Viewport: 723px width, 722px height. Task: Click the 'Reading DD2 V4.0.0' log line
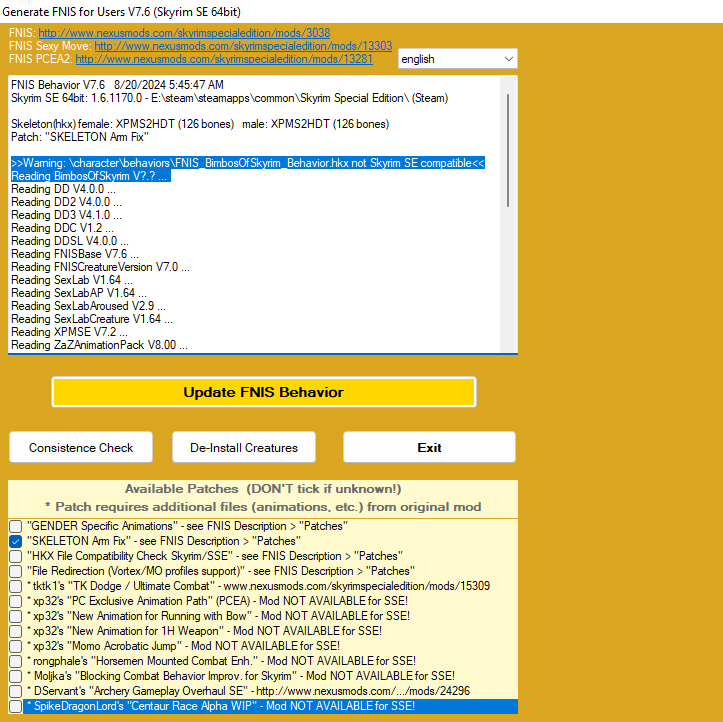tap(66, 202)
